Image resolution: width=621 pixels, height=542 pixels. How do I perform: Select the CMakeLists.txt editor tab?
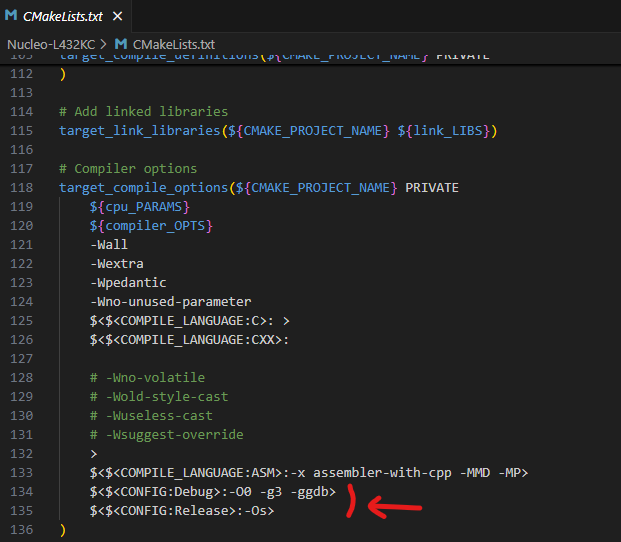tap(65, 16)
